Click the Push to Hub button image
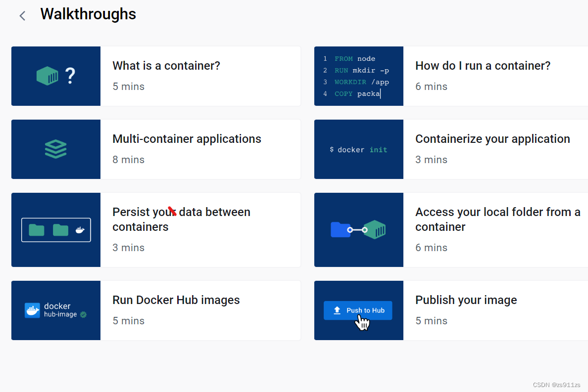Screen dimensions: 588x392 pyautogui.click(x=358, y=310)
